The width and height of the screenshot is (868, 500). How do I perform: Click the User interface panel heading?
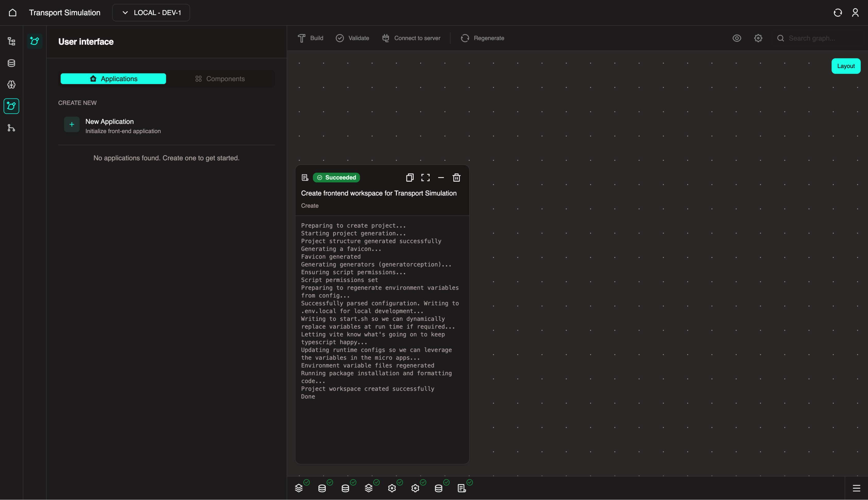[86, 41]
